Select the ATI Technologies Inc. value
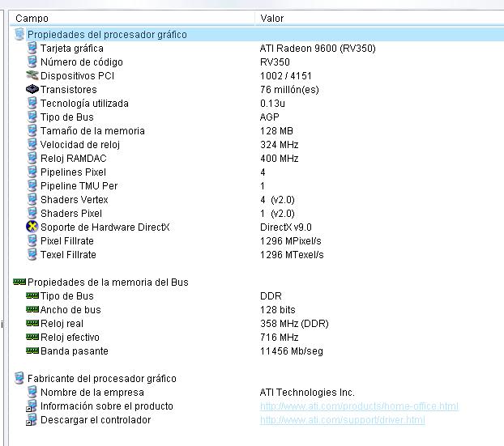 (x=307, y=392)
